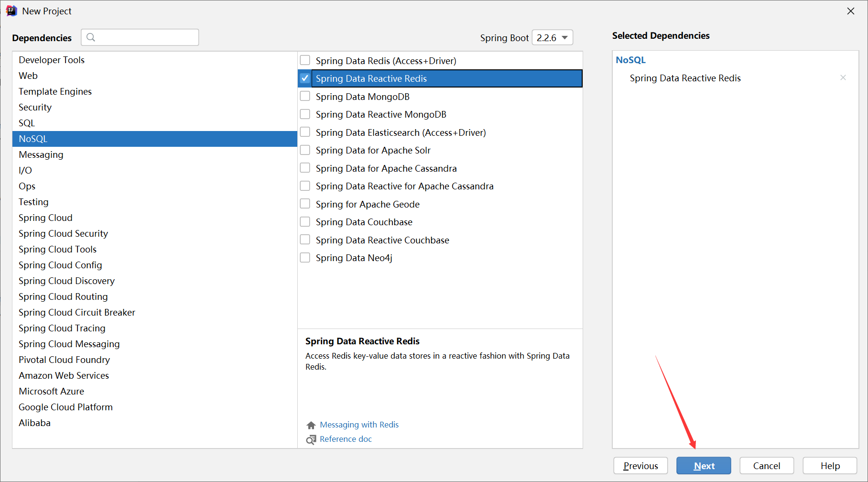Click the reference doc icon

click(x=311, y=439)
